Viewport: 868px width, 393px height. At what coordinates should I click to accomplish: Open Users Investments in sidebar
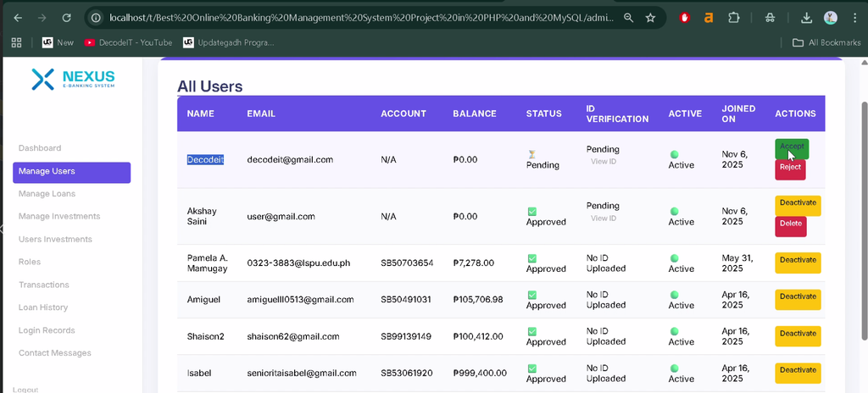click(55, 239)
